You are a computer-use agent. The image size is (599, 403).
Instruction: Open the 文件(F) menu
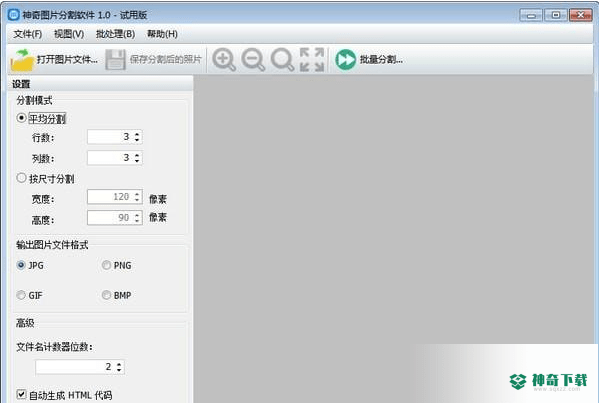(x=28, y=34)
